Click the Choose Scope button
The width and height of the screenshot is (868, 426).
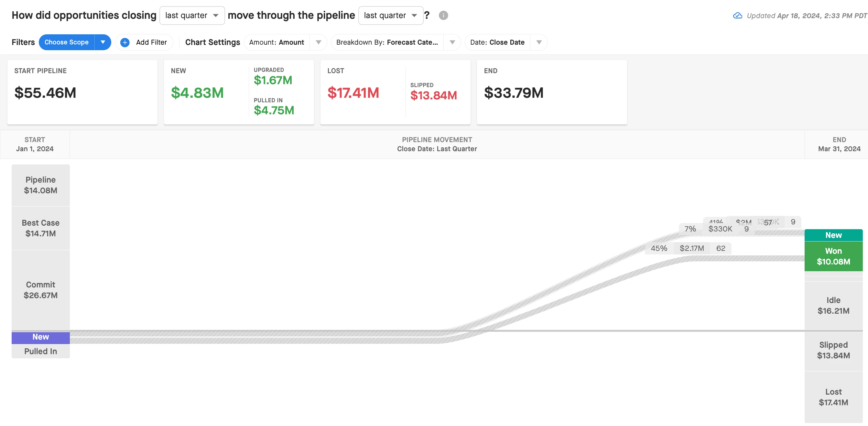click(x=66, y=42)
